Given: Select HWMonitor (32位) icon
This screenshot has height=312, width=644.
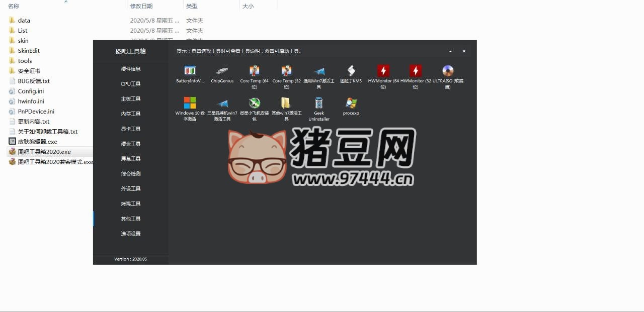Looking at the screenshot, I should [x=415, y=71].
